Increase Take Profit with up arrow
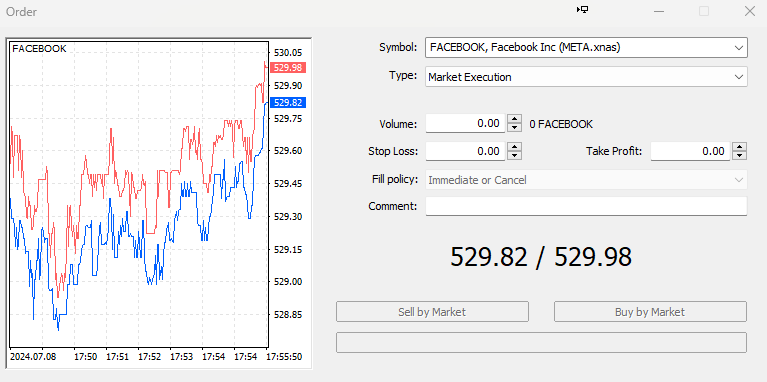The height and width of the screenshot is (382, 767). 739,147
